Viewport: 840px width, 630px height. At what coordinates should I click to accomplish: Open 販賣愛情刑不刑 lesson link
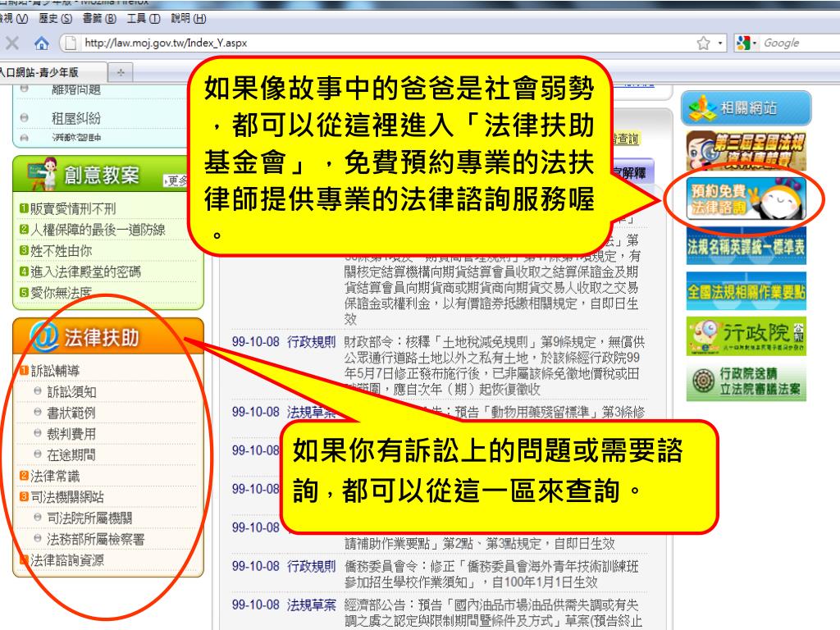(73, 208)
